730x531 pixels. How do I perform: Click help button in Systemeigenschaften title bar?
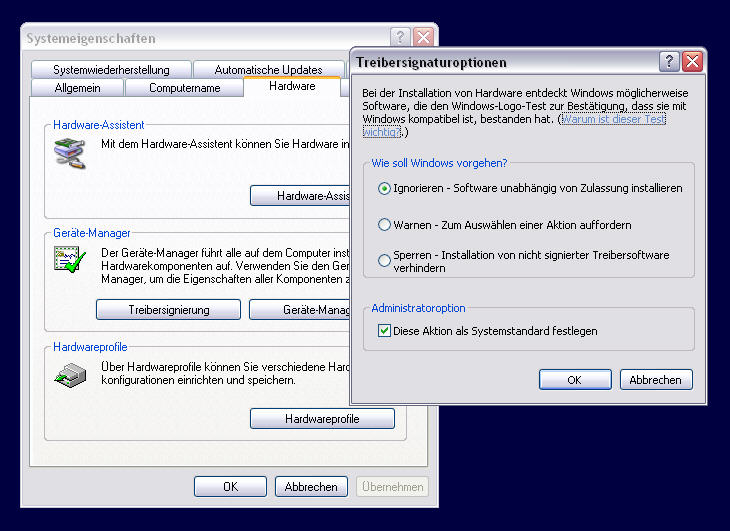pos(400,37)
